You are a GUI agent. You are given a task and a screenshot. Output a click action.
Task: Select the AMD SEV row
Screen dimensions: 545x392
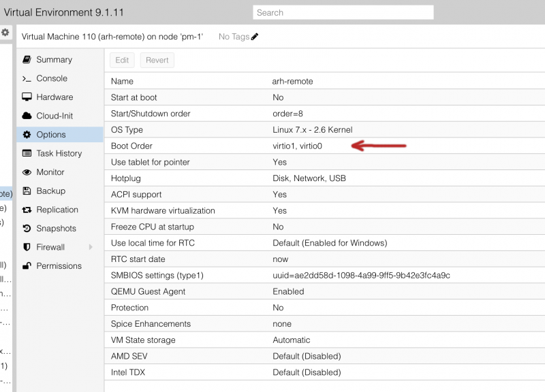tap(325, 356)
